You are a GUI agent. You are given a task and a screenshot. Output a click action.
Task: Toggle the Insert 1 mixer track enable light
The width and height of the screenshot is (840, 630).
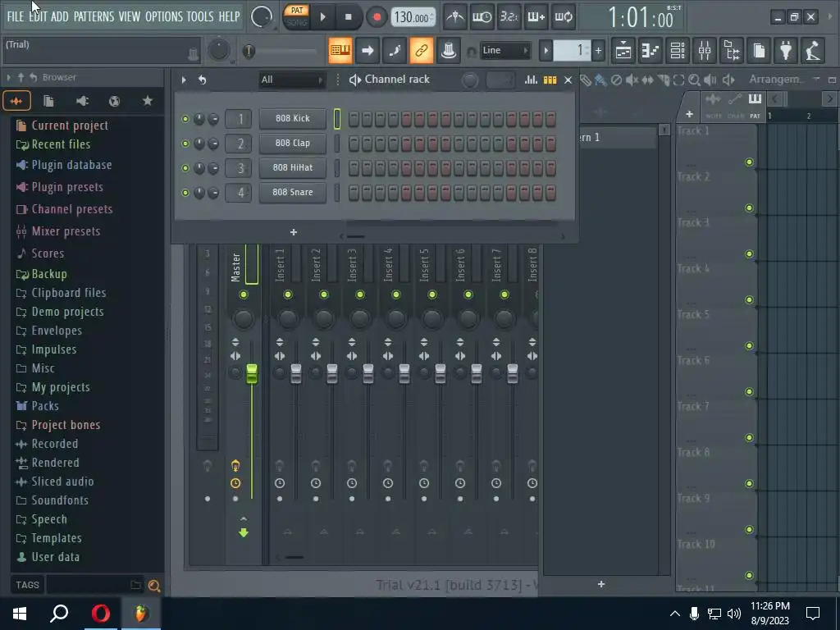(288, 294)
